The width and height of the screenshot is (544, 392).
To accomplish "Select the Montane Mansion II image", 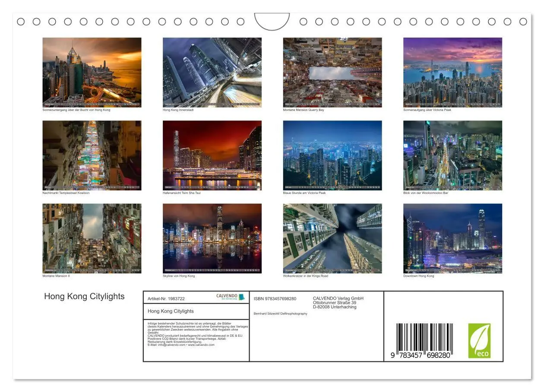I will [x=92, y=238].
